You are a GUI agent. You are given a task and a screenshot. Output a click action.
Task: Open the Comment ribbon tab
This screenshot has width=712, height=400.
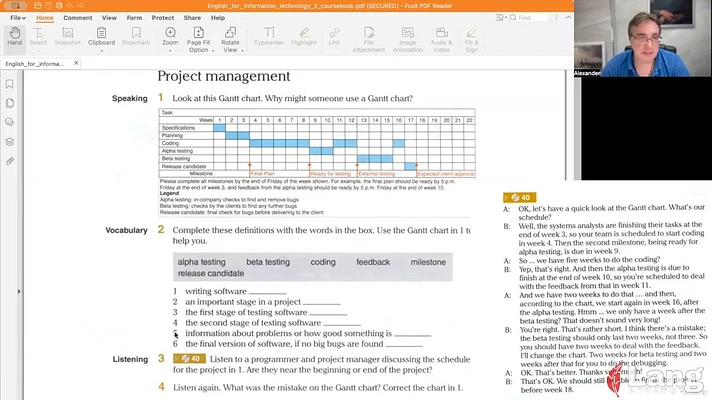(x=78, y=18)
